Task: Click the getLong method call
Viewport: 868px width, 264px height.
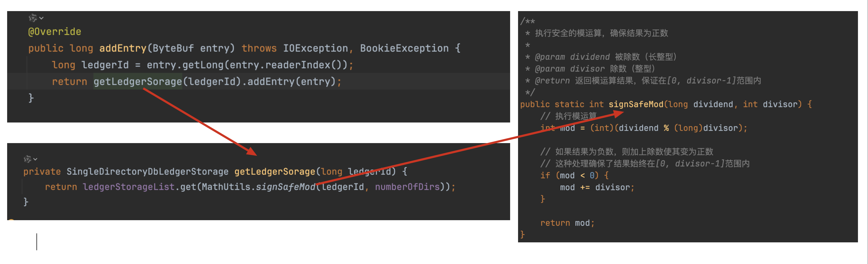Action: 203,65
